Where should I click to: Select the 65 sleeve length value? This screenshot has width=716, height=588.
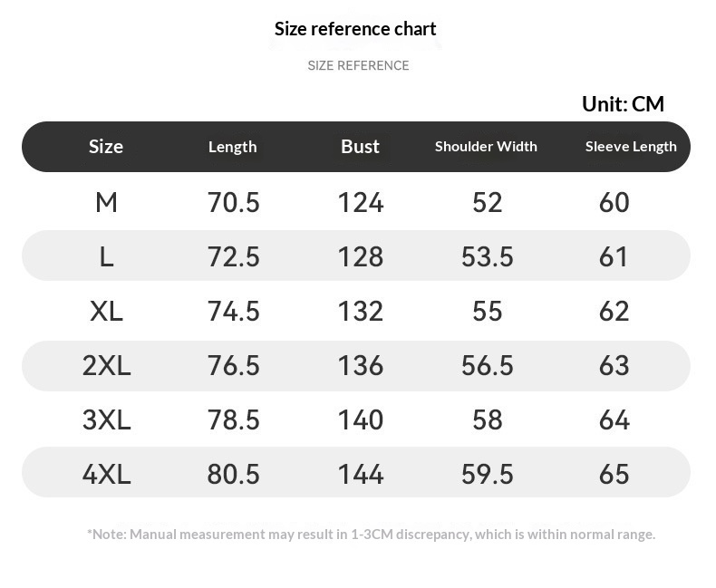[x=614, y=474]
